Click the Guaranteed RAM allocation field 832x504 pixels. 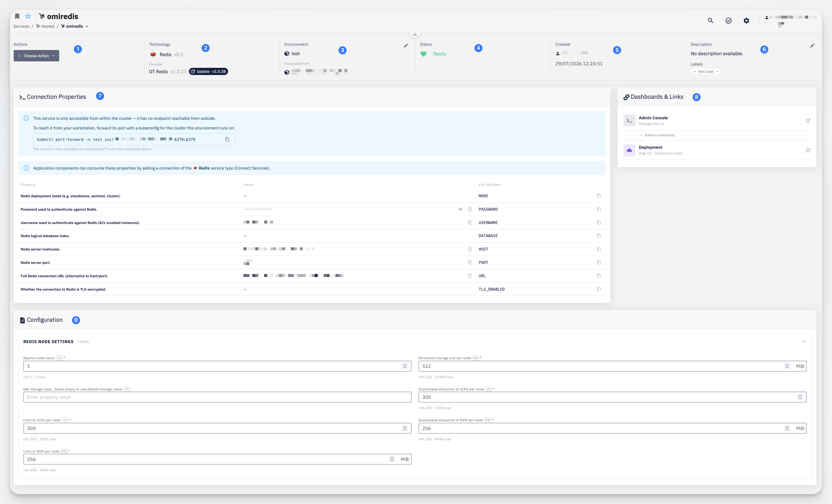click(612, 428)
